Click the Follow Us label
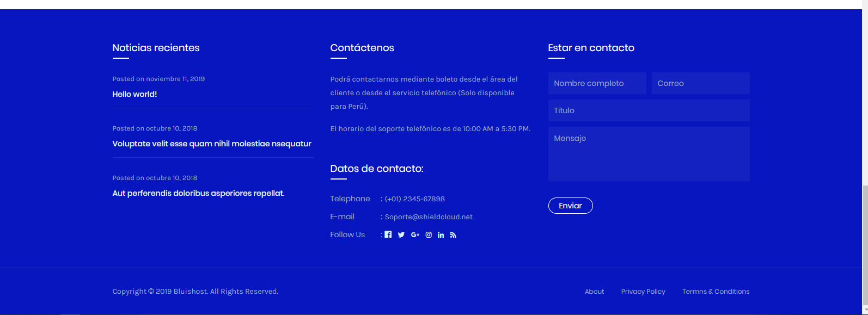This screenshot has width=868, height=315. (x=347, y=234)
